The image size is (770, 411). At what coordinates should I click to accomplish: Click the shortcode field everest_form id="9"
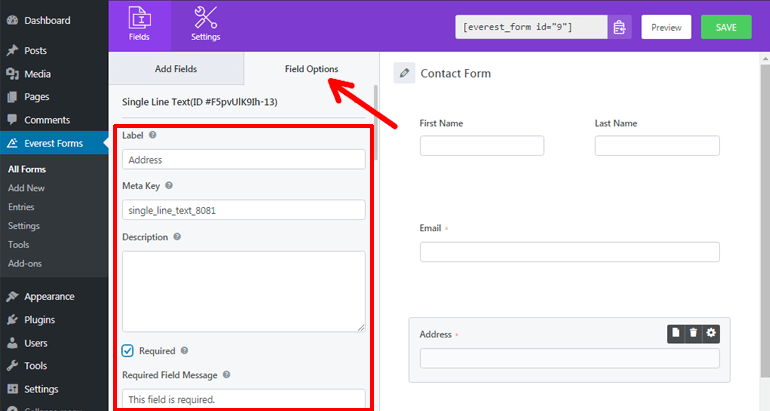pyautogui.click(x=531, y=27)
